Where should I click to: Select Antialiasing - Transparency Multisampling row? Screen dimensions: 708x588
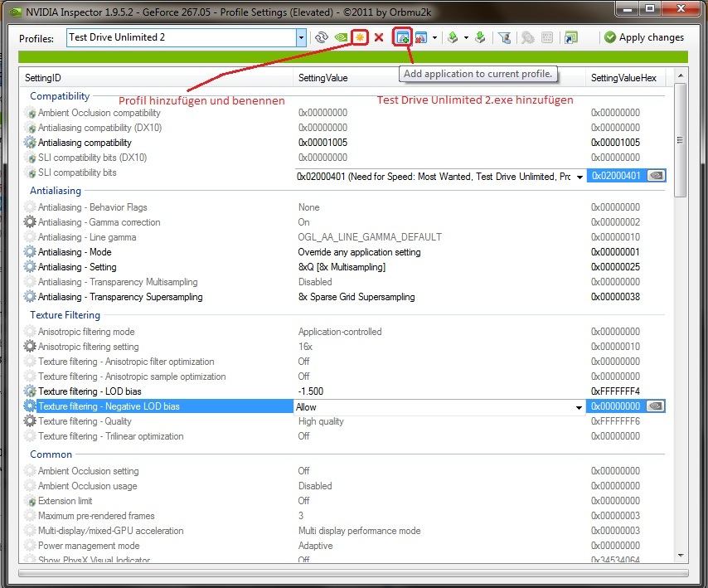346,281
